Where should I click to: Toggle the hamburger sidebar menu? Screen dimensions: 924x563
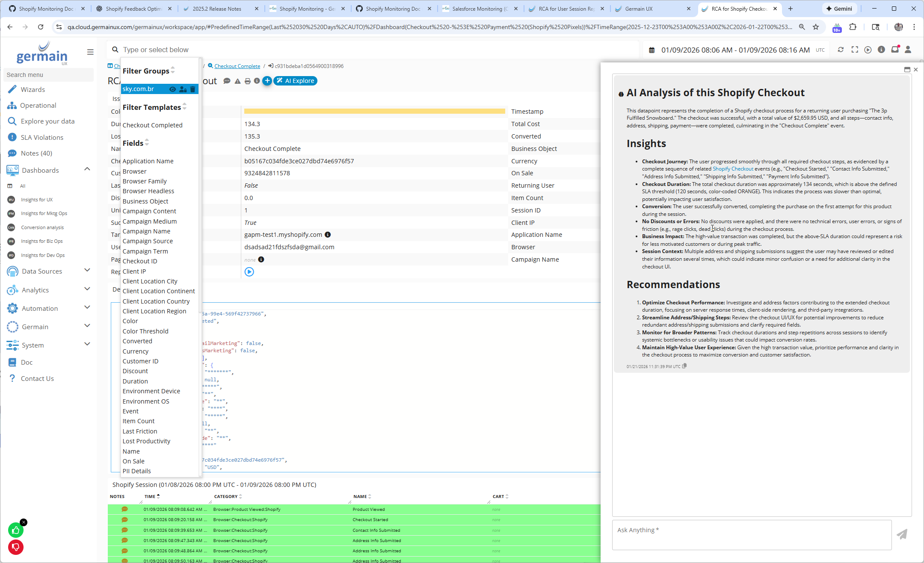90,52
